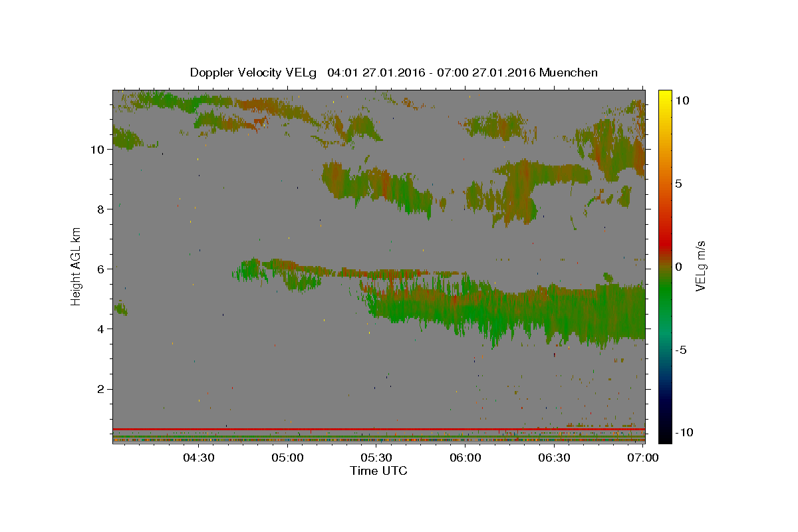Pick the red zero-level band of the color bar
Viewport: 798px width, 532px height.
pos(665,253)
